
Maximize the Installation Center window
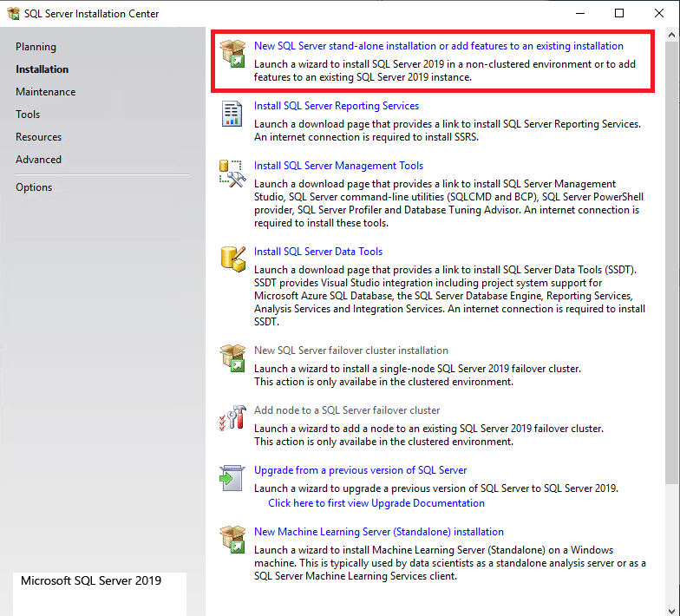pyautogui.click(x=619, y=14)
